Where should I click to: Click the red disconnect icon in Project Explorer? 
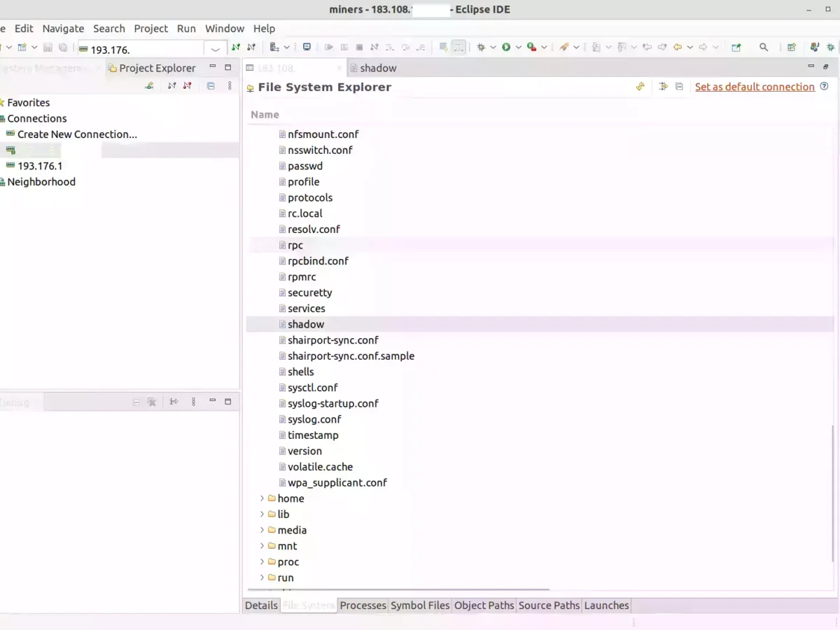[187, 85]
